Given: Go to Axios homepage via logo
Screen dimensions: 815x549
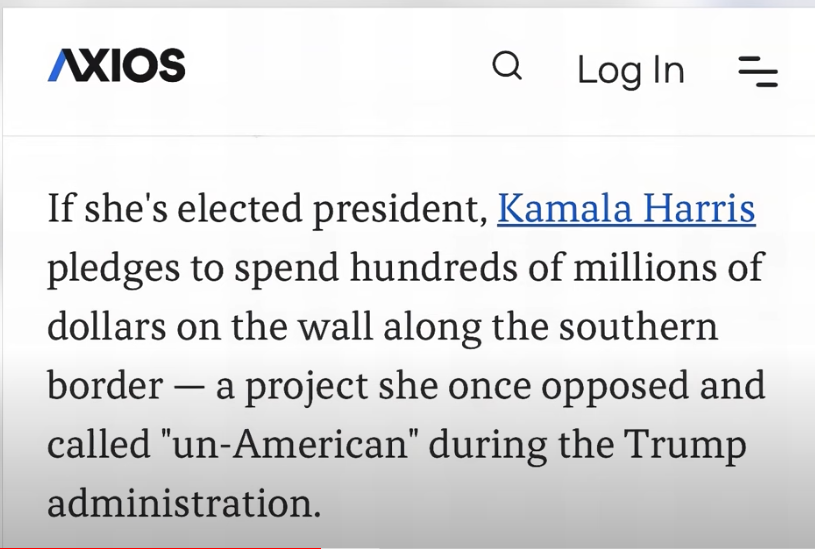Looking at the screenshot, I should 116,65.
